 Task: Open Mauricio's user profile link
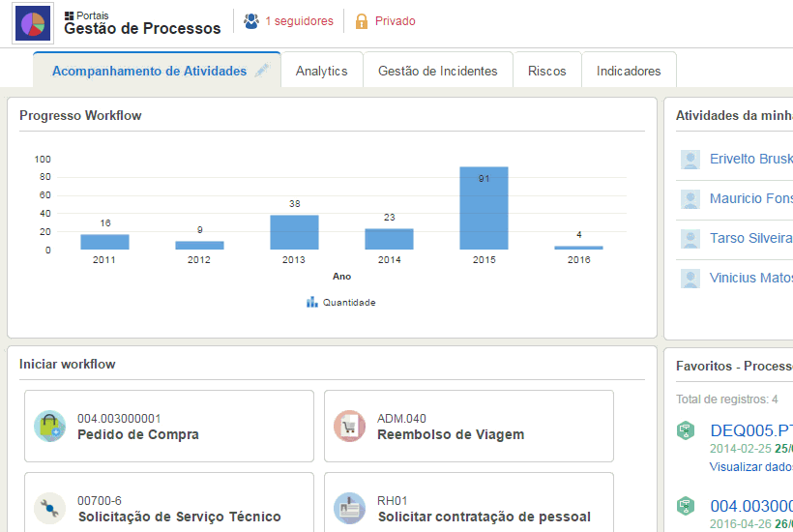[750, 199]
